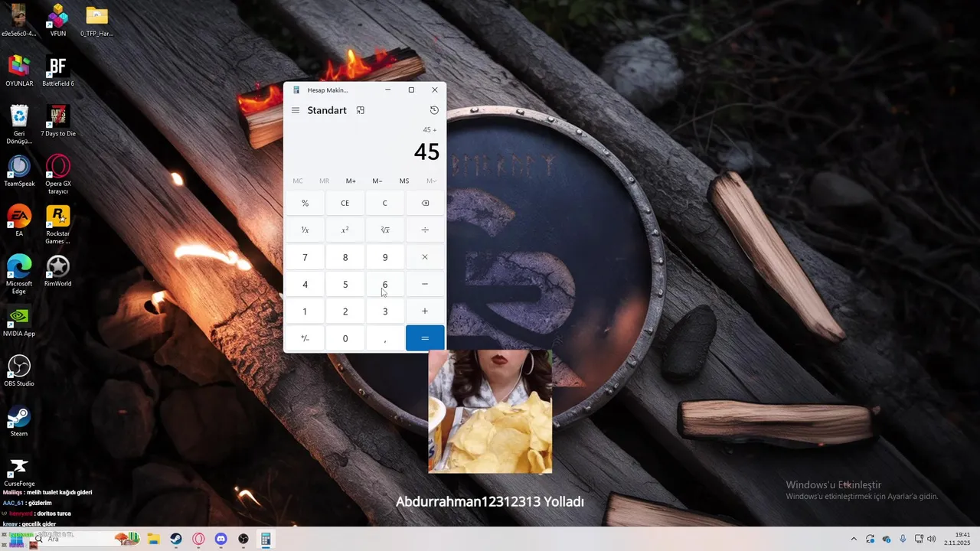The width and height of the screenshot is (980, 551).
Task: Select the 7 Days to Die shortcut
Action: click(57, 120)
